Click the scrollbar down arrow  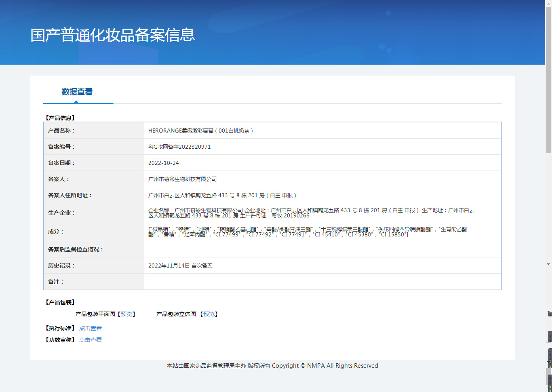[x=548, y=264]
